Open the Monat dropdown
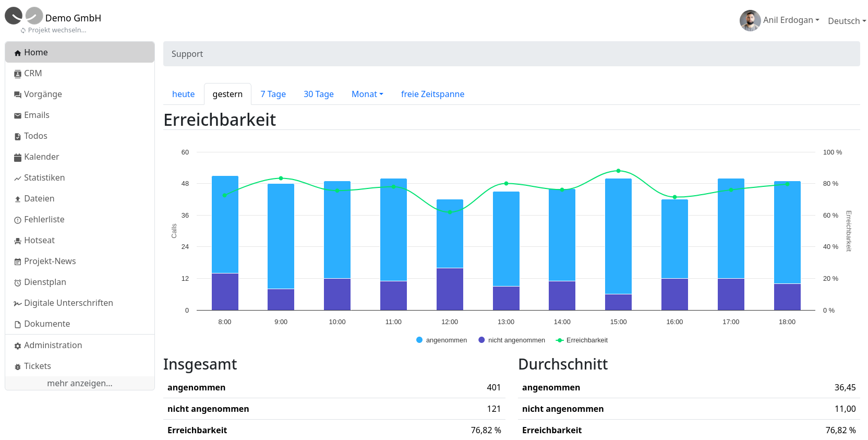Image resolution: width=868 pixels, height=440 pixels. coord(367,94)
